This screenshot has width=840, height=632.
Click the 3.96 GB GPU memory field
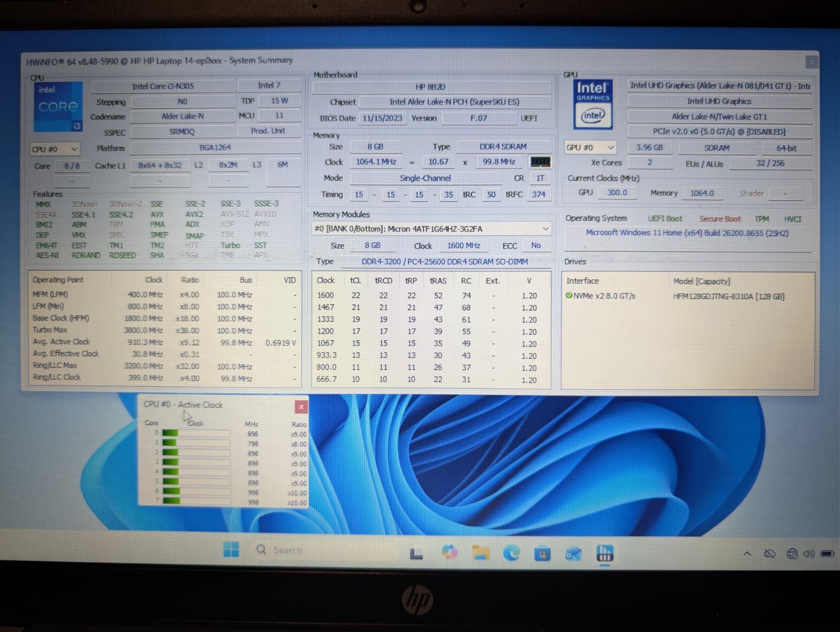coord(649,148)
